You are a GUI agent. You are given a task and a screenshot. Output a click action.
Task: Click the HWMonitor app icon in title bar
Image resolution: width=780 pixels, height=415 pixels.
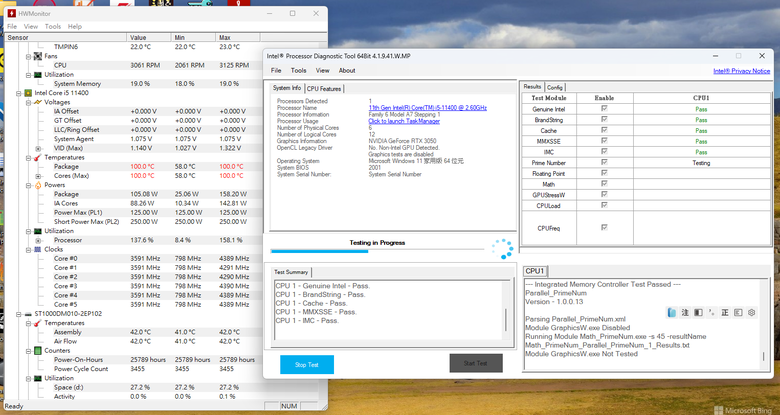point(11,13)
